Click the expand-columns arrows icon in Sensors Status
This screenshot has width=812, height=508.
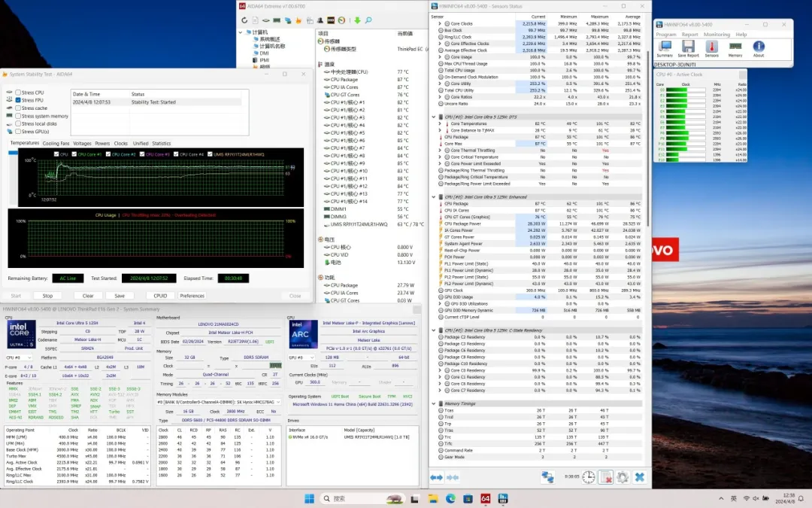437,477
